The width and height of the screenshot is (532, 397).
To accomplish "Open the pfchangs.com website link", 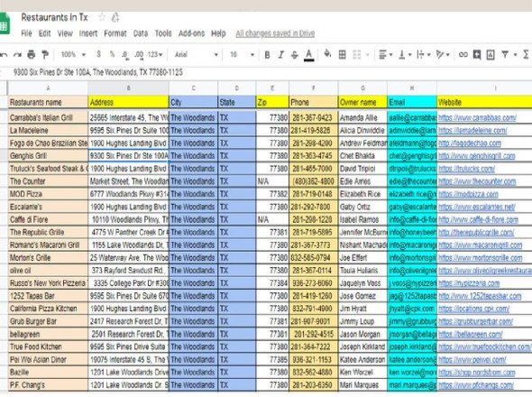I will tap(476, 385).
